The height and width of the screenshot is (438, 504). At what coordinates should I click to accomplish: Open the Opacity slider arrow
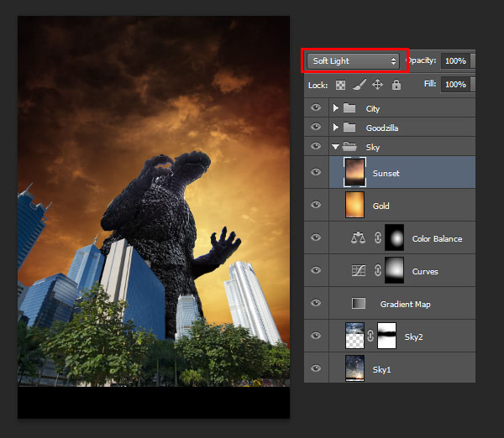(x=473, y=61)
